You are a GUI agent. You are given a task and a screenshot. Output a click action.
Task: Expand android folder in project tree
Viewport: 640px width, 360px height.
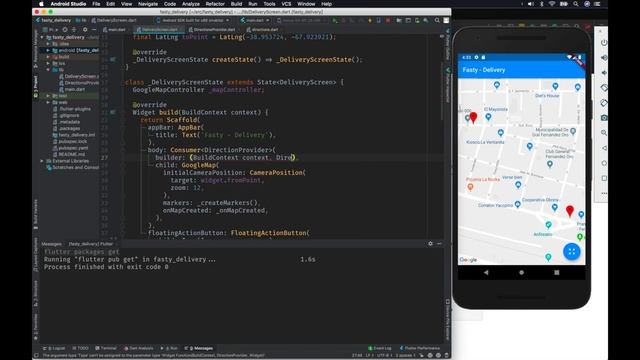coord(48,50)
